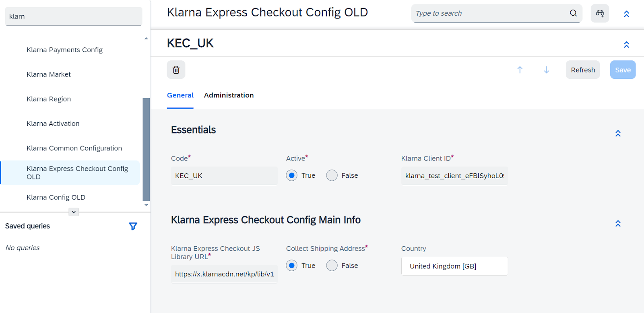
Task: Collapse the KEC_UK title area chevron
Action: pyautogui.click(x=626, y=44)
